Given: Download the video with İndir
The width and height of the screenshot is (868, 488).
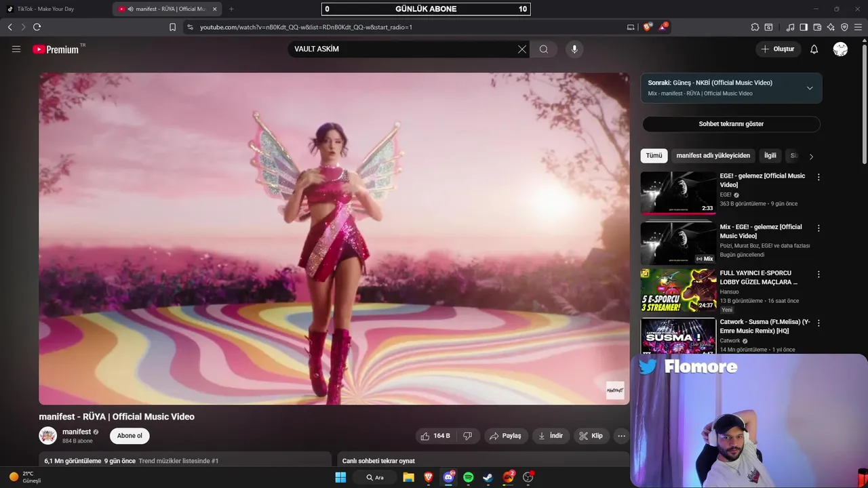Looking at the screenshot, I should point(551,436).
